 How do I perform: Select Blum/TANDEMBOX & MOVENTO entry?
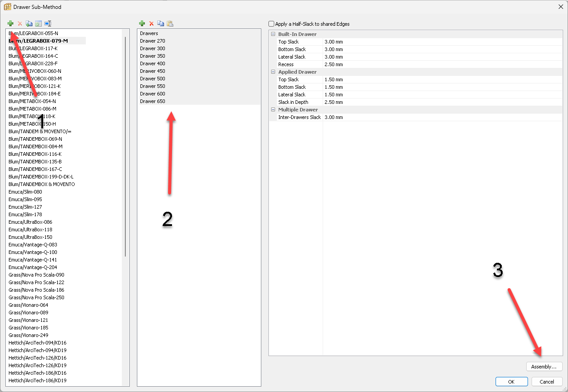[x=42, y=184]
